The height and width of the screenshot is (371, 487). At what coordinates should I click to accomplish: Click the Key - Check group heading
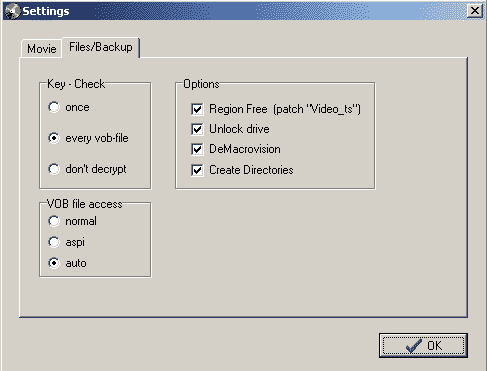(x=76, y=84)
